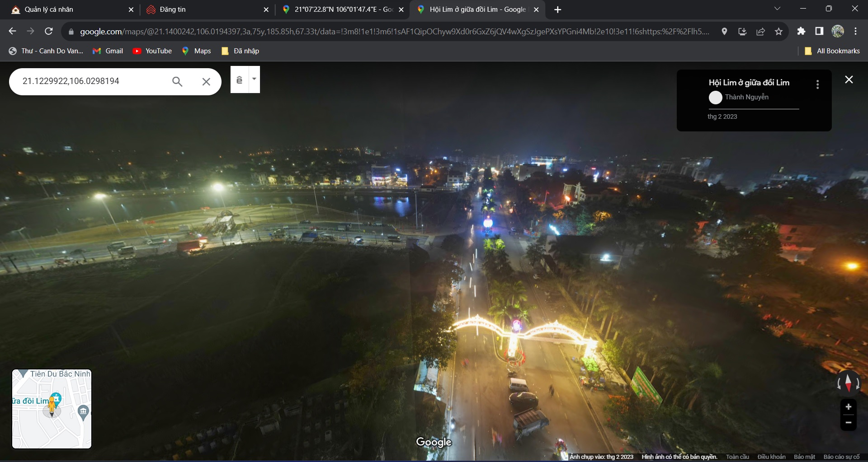868x462 pixels.
Task: Open the photo options three-dot menu
Action: [x=817, y=84]
